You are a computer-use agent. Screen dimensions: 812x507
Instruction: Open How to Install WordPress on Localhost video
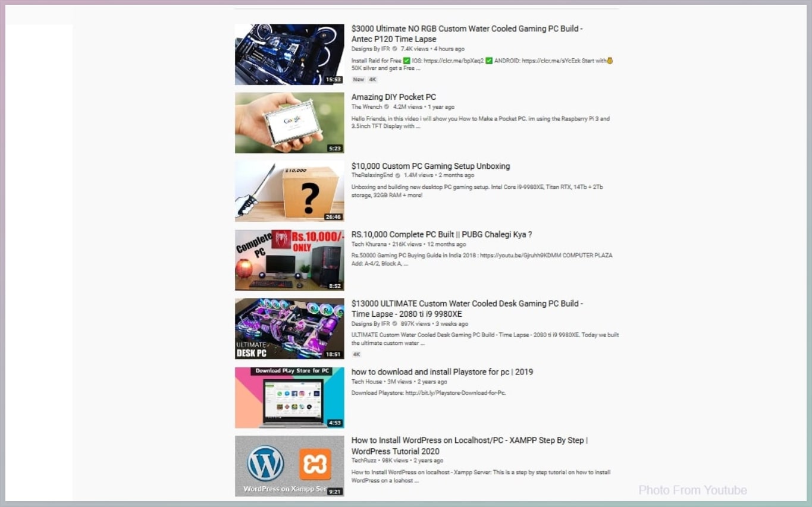tap(469, 446)
